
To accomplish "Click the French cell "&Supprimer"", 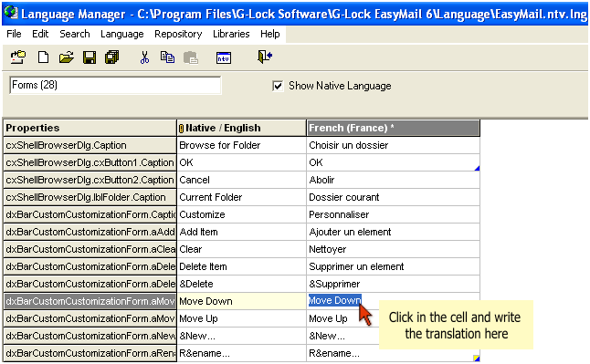I will 394,284.
